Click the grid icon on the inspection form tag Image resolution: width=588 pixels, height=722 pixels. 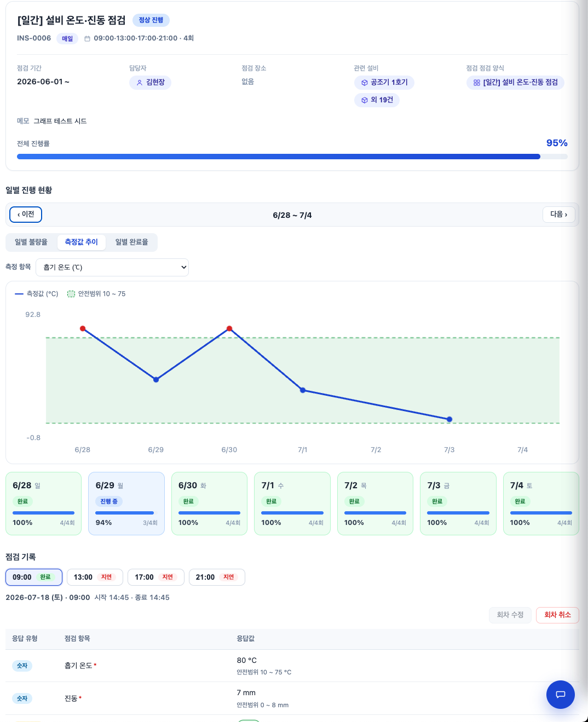click(x=477, y=83)
